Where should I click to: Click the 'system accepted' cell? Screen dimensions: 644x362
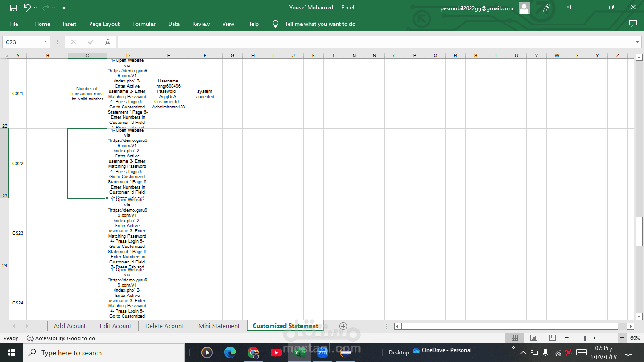[x=205, y=94]
